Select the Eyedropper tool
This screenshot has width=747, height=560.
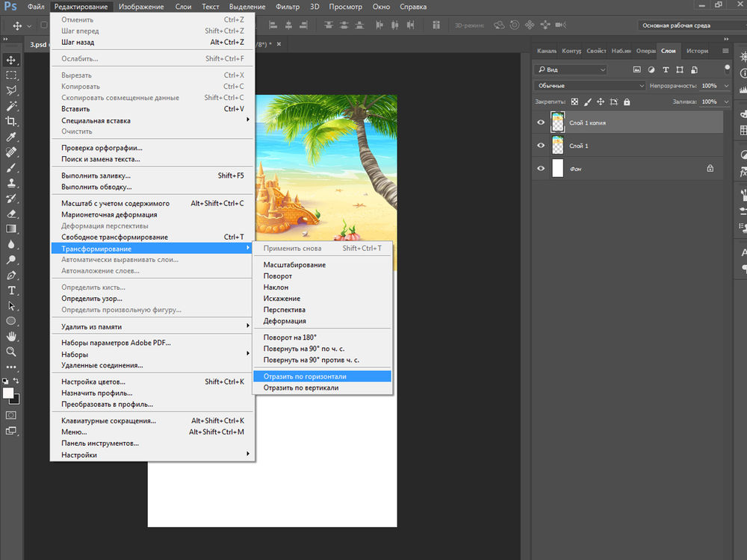click(11, 137)
